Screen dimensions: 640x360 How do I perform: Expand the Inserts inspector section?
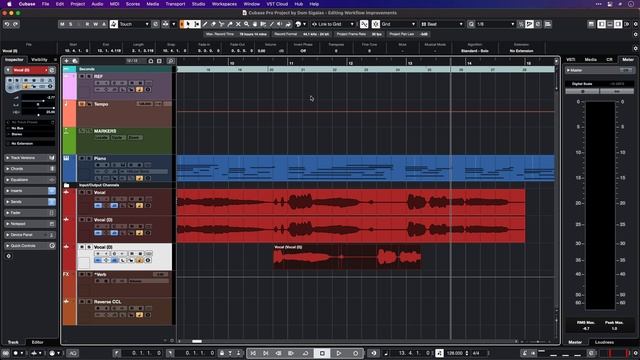(x=30, y=191)
